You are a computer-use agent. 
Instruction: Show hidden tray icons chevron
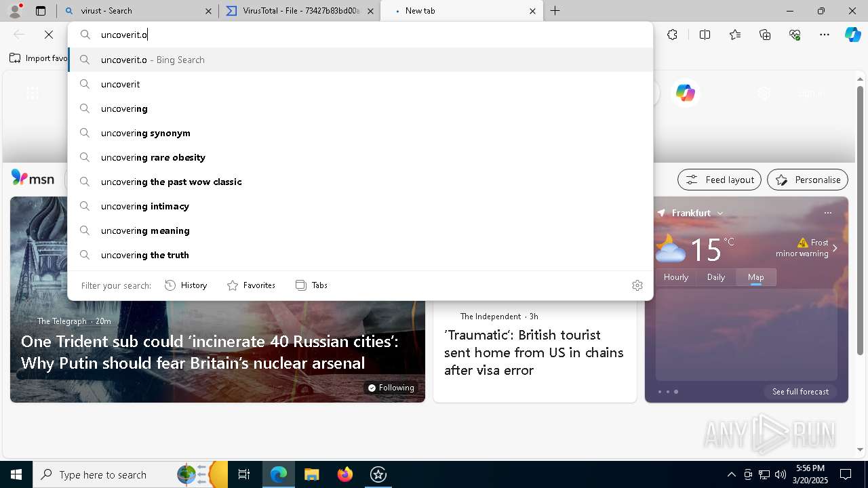click(731, 474)
